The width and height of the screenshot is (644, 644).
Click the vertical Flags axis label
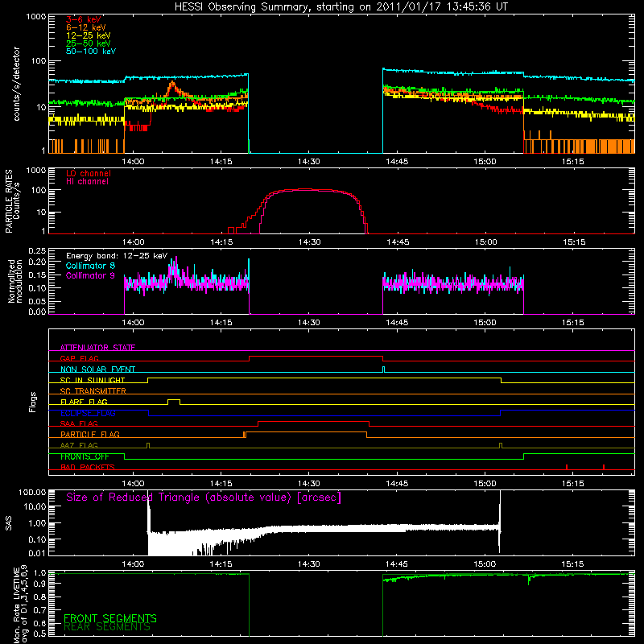(x=32, y=402)
